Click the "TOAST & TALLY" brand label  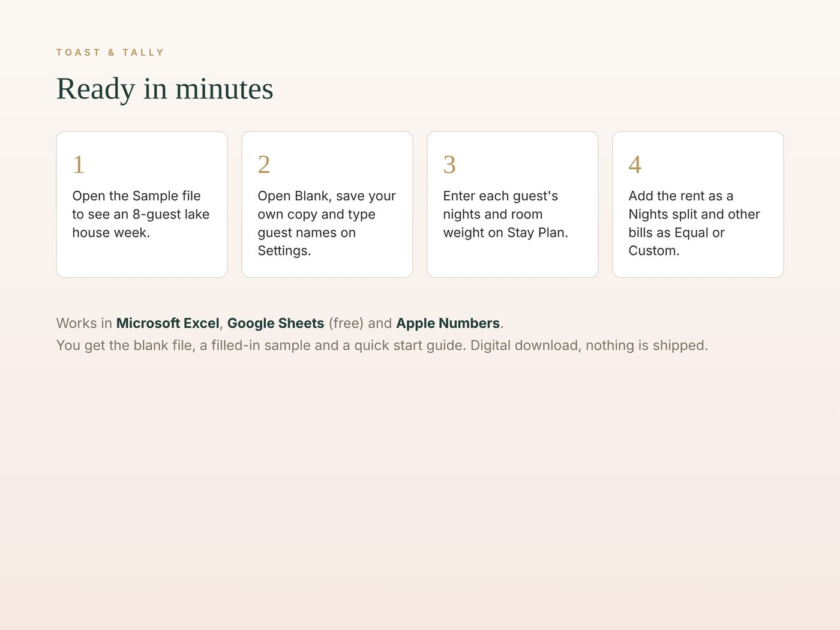click(x=110, y=53)
